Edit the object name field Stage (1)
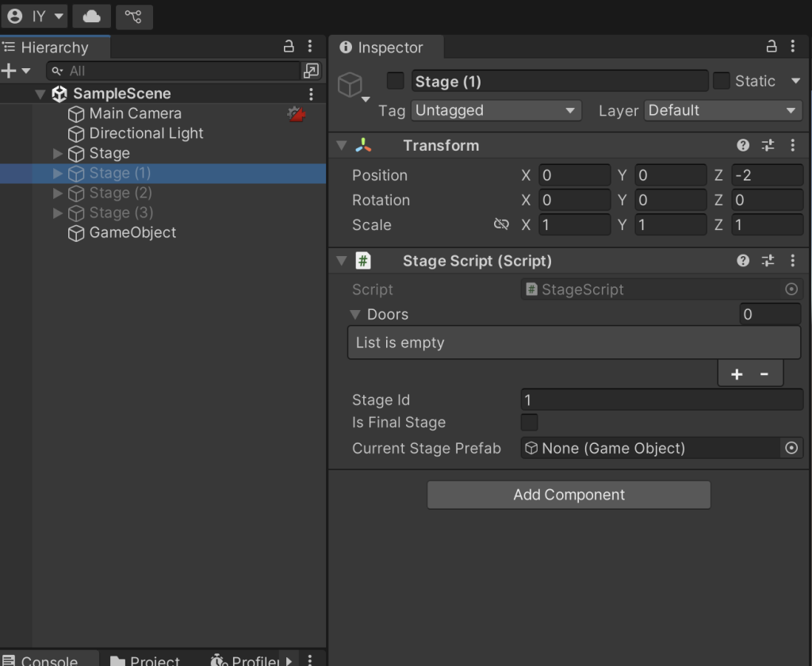812x666 pixels. coord(560,82)
